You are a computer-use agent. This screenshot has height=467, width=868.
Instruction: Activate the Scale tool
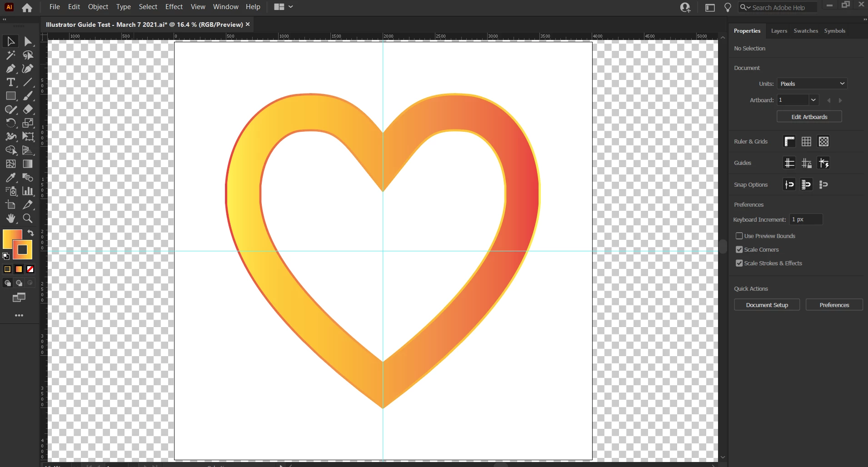pyautogui.click(x=28, y=123)
